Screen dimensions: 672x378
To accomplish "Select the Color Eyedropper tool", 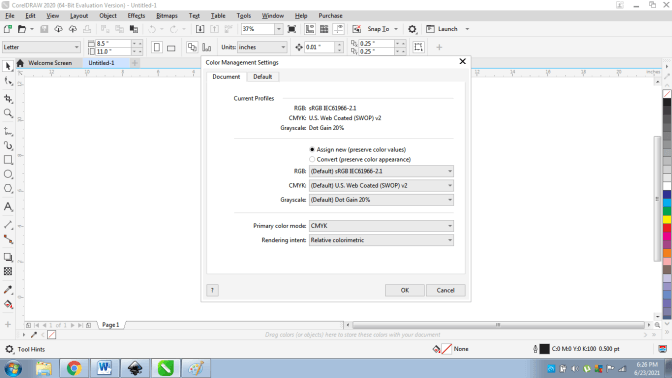I will click(x=8, y=290).
